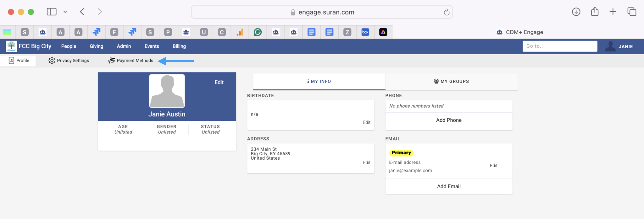The image size is (644, 219).
Task: Toggle the Safari sidebar icon
Action: tap(52, 12)
